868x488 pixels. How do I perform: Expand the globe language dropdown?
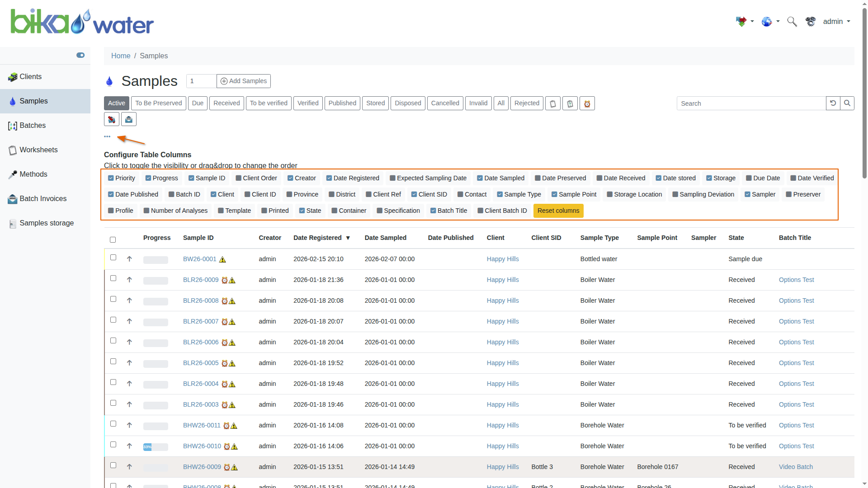770,22
